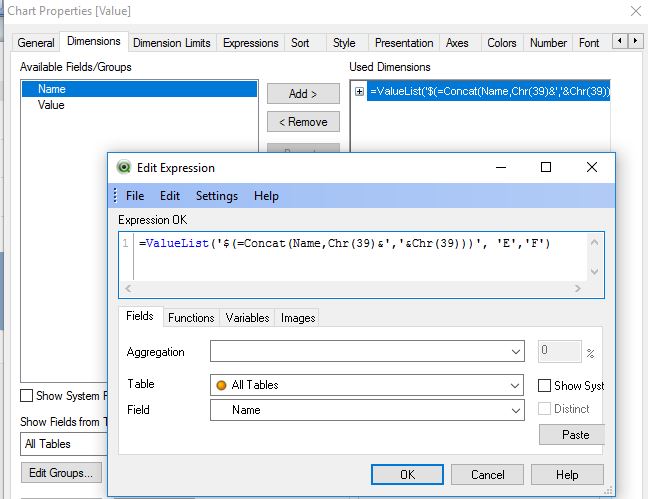Viewport: 648px width, 499px height.
Task: Maximize the Edit Expression window
Action: [x=546, y=167]
